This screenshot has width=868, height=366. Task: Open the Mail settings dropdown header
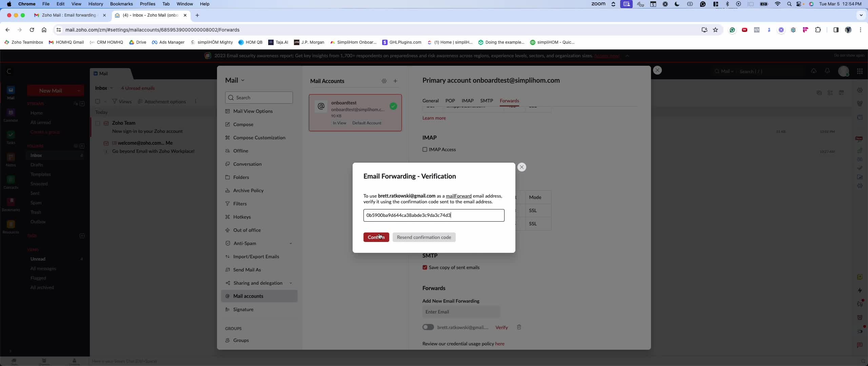pos(235,80)
